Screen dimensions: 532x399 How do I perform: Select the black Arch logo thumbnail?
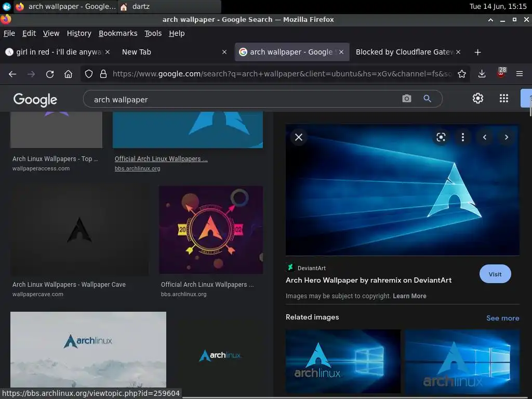click(x=79, y=231)
